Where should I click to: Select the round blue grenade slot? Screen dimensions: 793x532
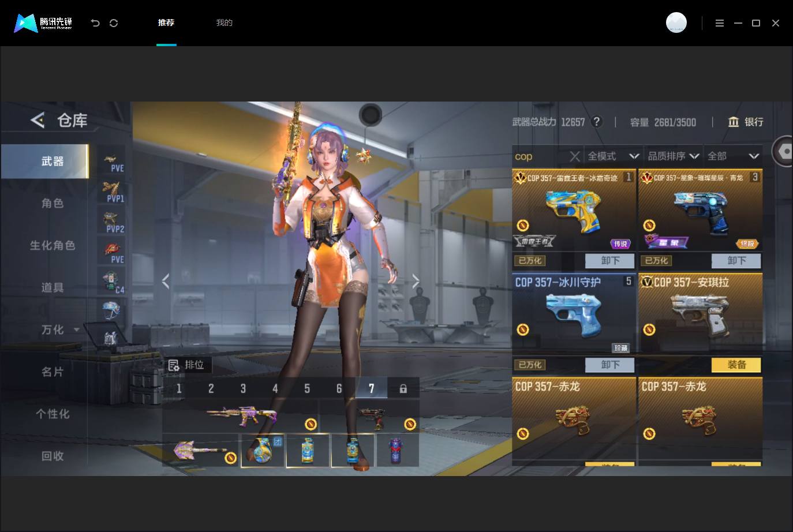tap(263, 450)
